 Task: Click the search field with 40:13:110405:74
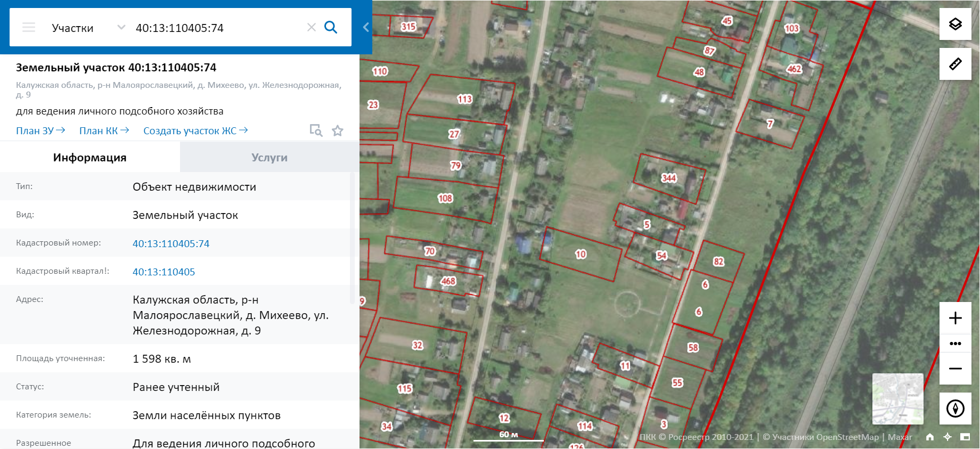218,28
